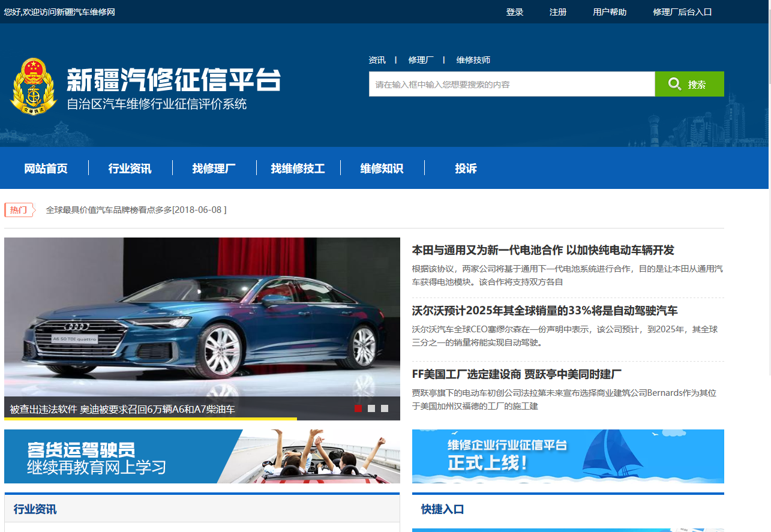Select the third carousel dot
Viewport: 771px width, 532px height.
point(385,408)
